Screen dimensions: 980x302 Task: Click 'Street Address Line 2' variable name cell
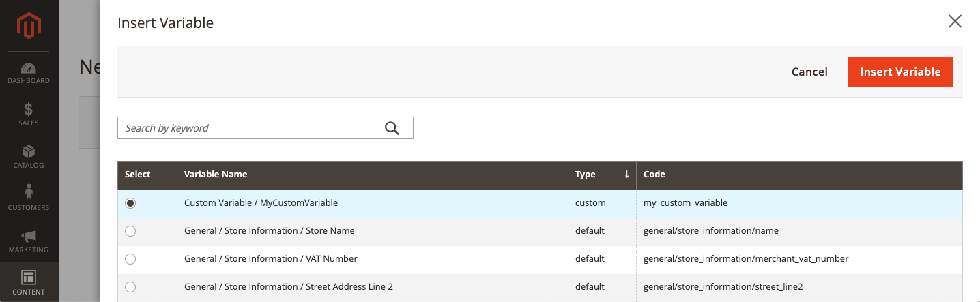[x=373, y=287]
